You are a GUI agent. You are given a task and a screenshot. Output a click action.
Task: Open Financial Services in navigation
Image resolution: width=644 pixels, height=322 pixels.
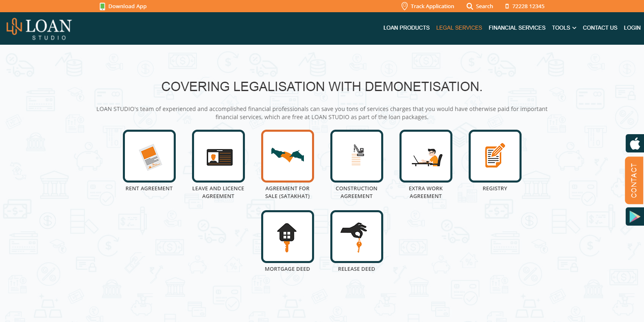pos(517,28)
